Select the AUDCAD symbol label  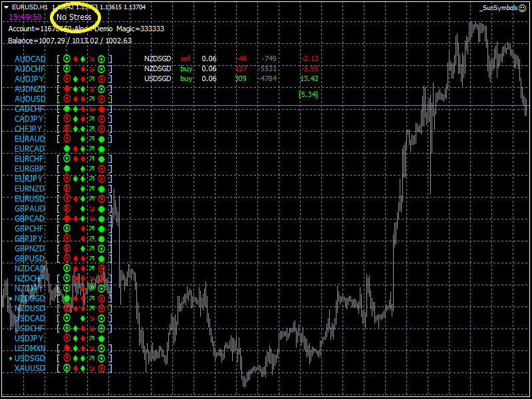coord(30,59)
